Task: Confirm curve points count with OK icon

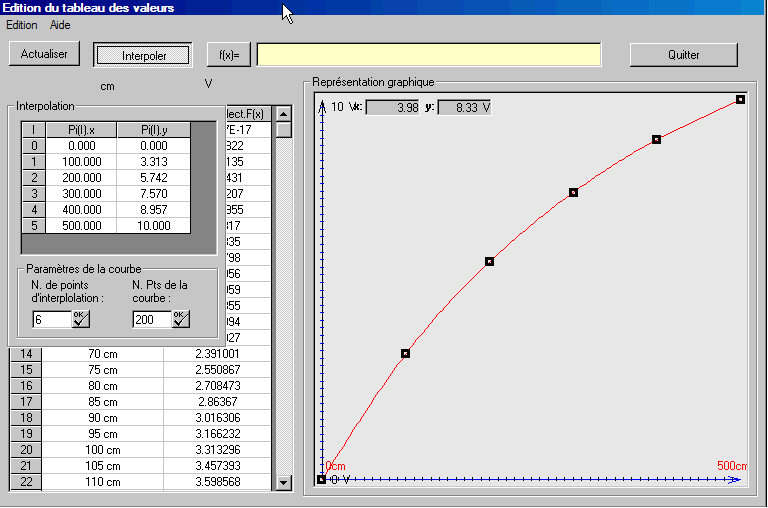Action: coord(180,319)
